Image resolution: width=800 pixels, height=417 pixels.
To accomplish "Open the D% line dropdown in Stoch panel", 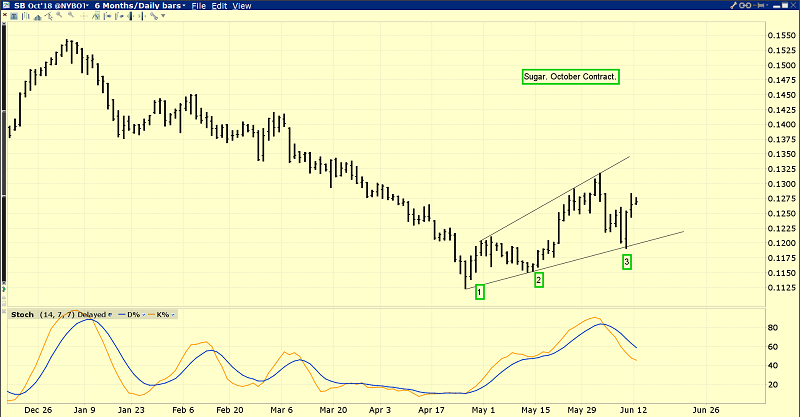I will pos(143,315).
